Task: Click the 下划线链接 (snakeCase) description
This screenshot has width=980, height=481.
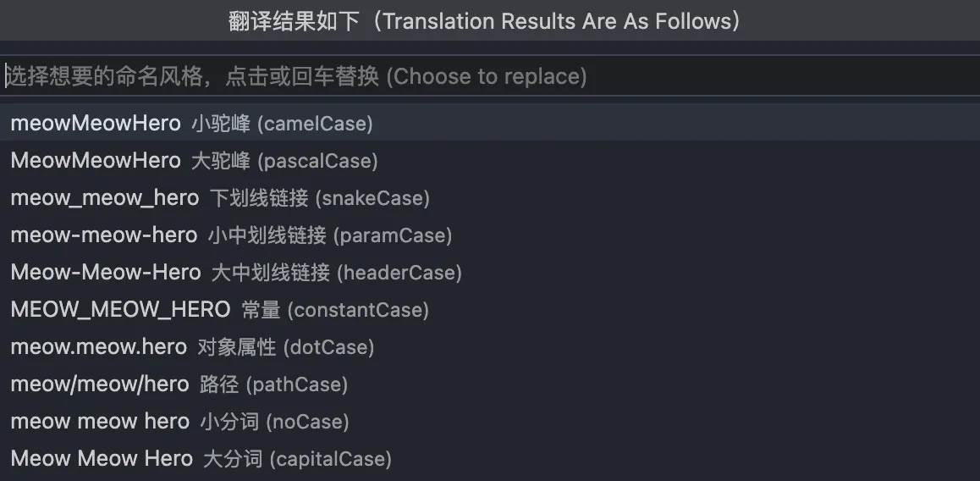Action: [319, 198]
